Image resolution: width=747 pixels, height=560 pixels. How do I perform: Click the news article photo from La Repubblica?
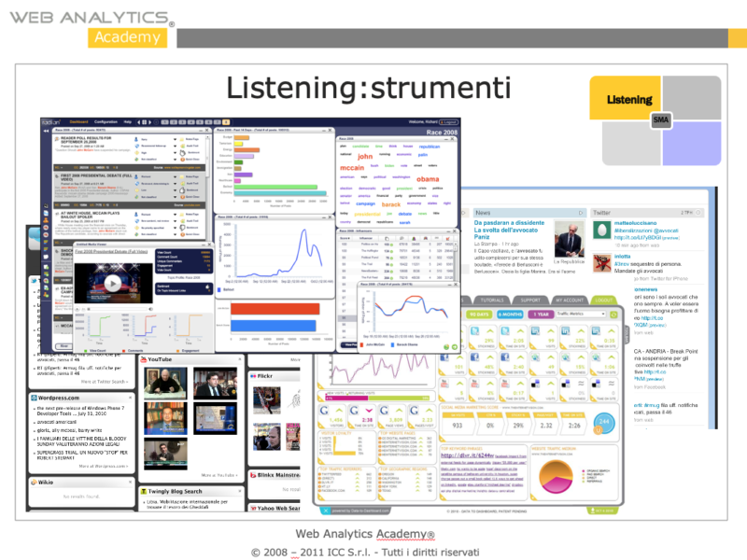(x=570, y=239)
